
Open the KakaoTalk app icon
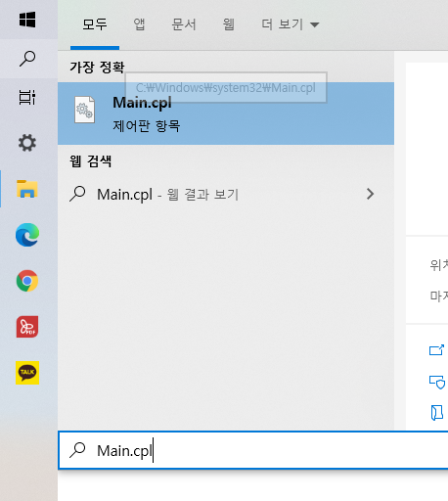pos(27,373)
